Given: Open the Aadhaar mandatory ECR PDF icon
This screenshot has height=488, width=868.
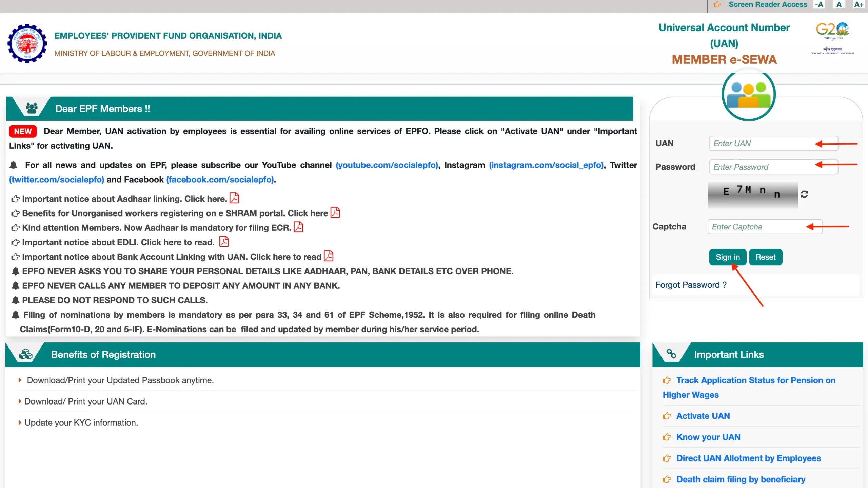Looking at the screenshot, I should tap(298, 227).
